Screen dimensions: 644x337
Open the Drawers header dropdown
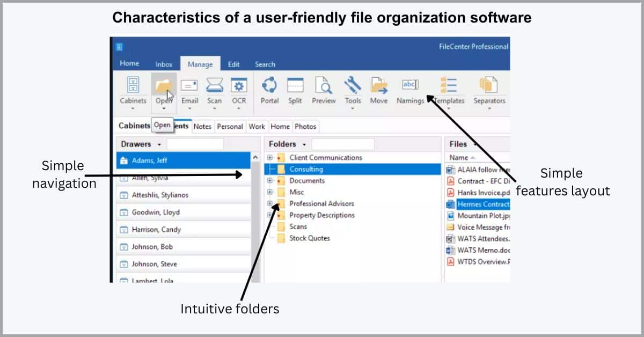159,144
